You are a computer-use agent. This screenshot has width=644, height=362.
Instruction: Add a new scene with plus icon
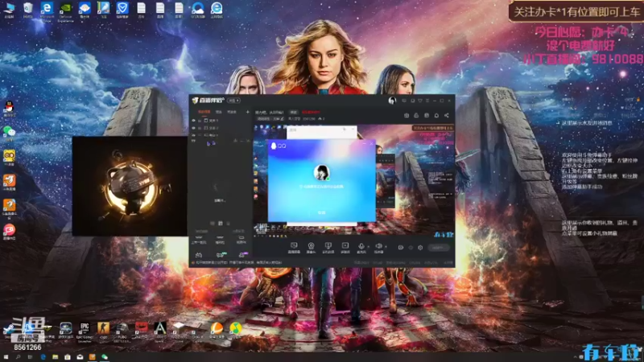click(247, 112)
